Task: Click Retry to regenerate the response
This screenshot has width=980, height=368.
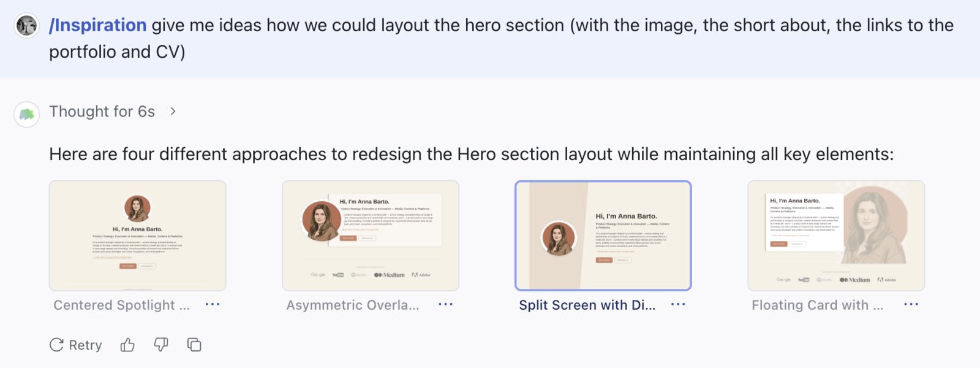Action: click(76, 345)
